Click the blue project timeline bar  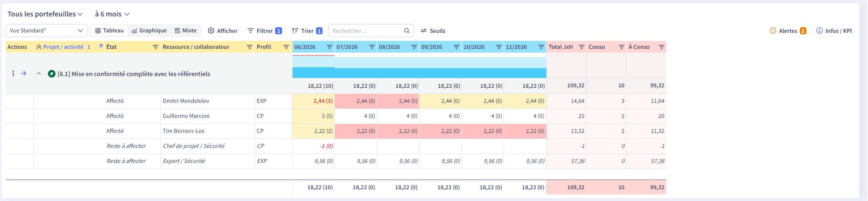click(x=419, y=73)
